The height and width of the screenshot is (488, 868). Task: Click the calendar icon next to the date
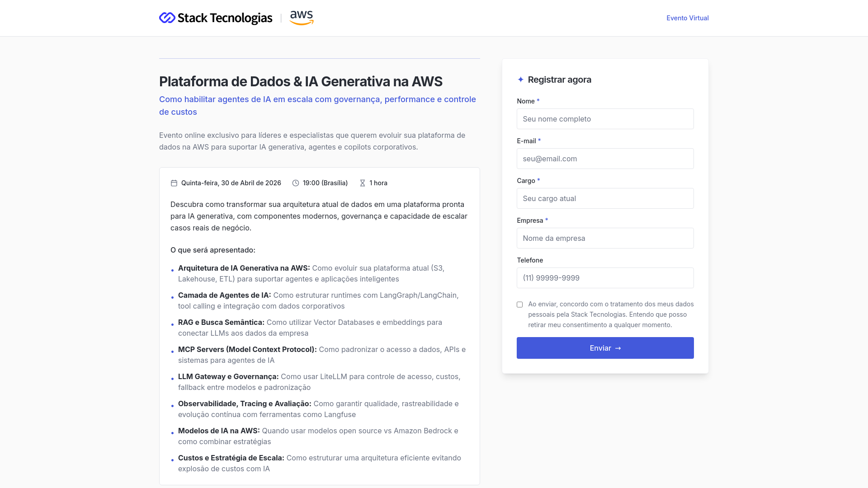click(x=174, y=183)
